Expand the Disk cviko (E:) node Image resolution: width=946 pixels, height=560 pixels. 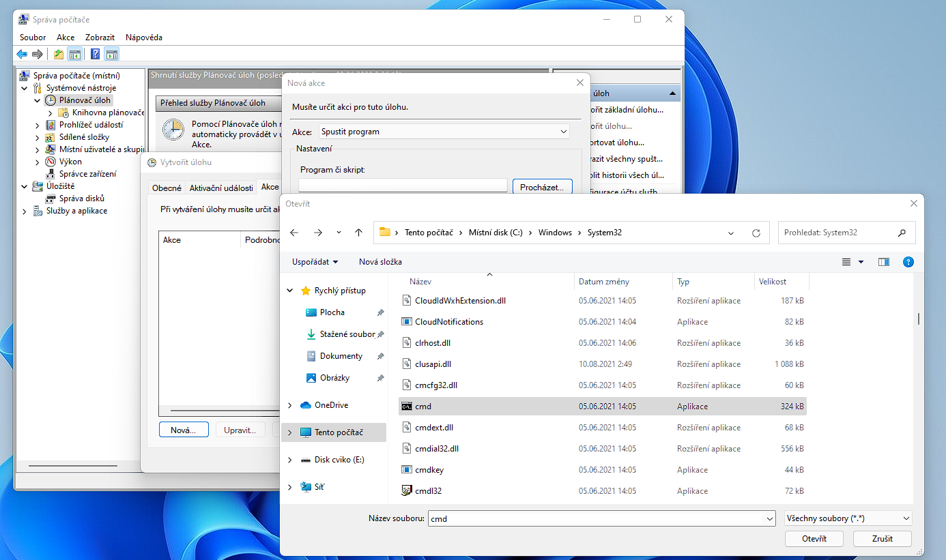(290, 460)
